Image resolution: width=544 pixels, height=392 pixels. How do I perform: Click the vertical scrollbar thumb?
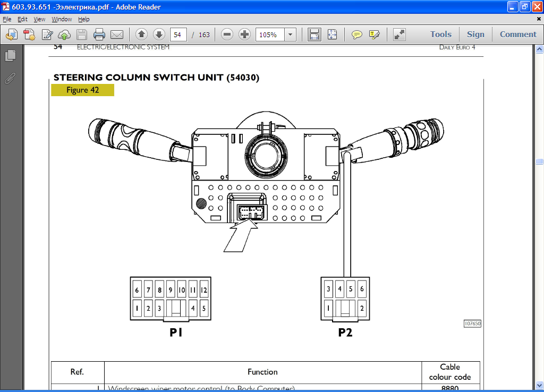point(540,161)
